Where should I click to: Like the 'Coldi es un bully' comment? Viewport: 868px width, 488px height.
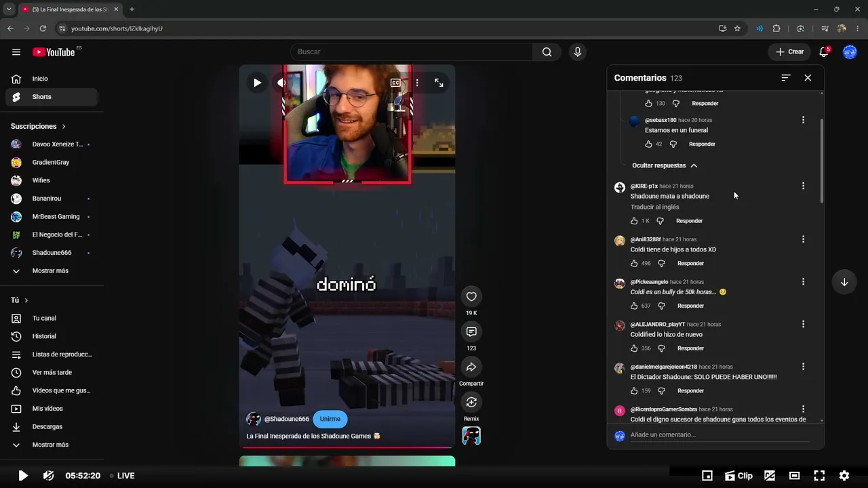tap(634, 306)
